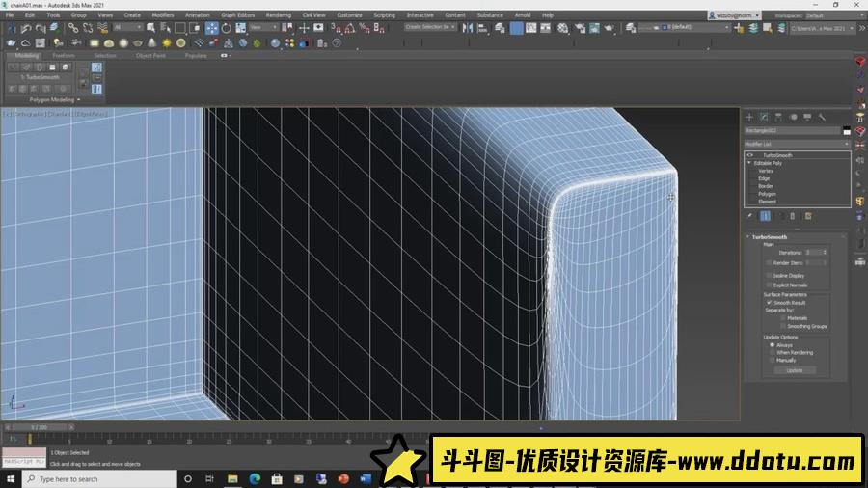Click Configure Modifier Sets icon
The image size is (868, 488).
(808, 216)
